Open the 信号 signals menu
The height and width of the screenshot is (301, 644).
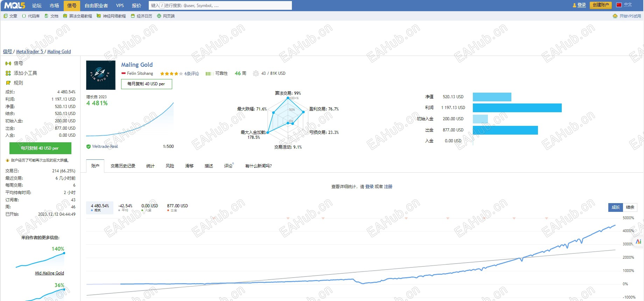click(x=72, y=6)
